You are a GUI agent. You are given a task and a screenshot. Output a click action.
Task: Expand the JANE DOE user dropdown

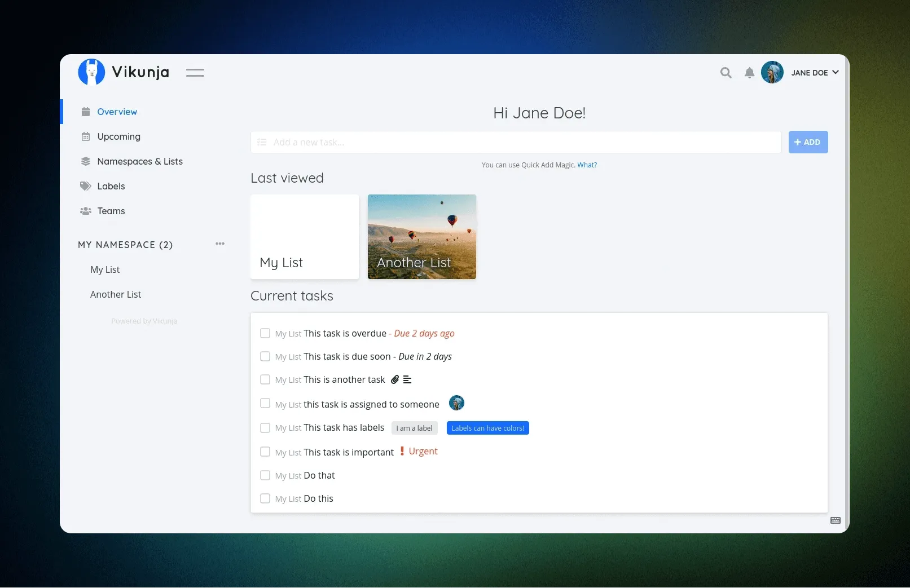click(x=815, y=73)
